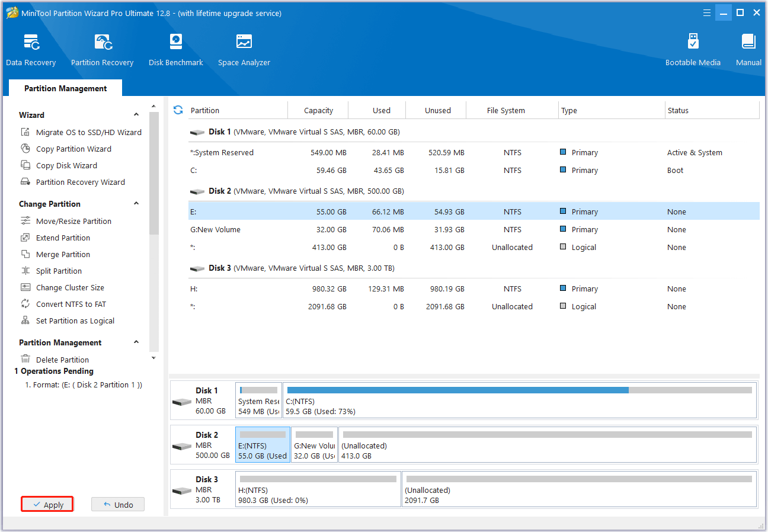Select the 2091.7 GB Unallocated block in the disk map
768x532 pixels.
(x=580, y=489)
